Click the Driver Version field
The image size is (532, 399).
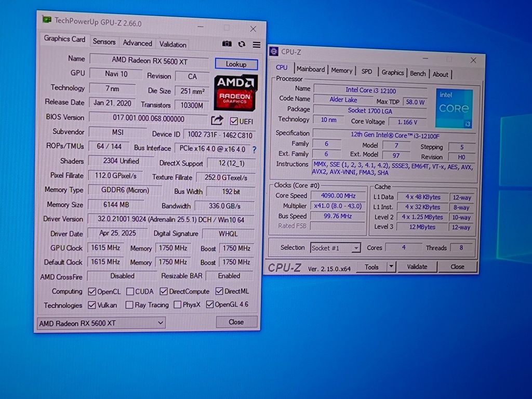pos(171,220)
